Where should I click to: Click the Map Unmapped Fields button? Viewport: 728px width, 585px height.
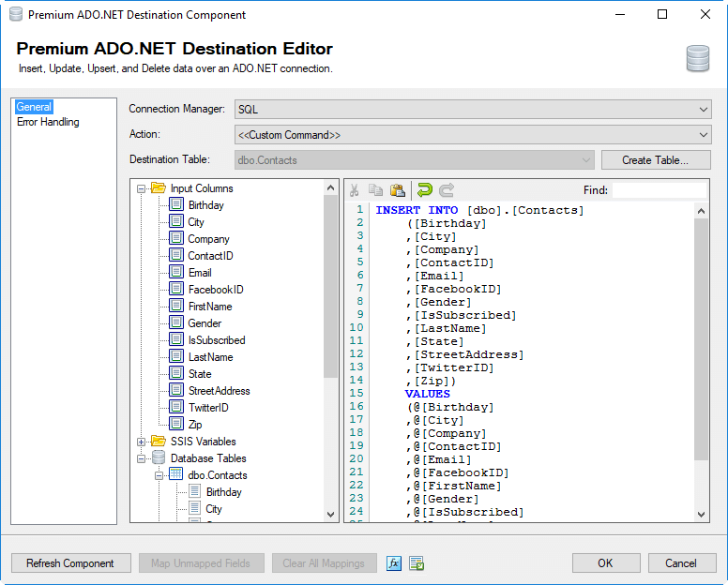click(201, 563)
